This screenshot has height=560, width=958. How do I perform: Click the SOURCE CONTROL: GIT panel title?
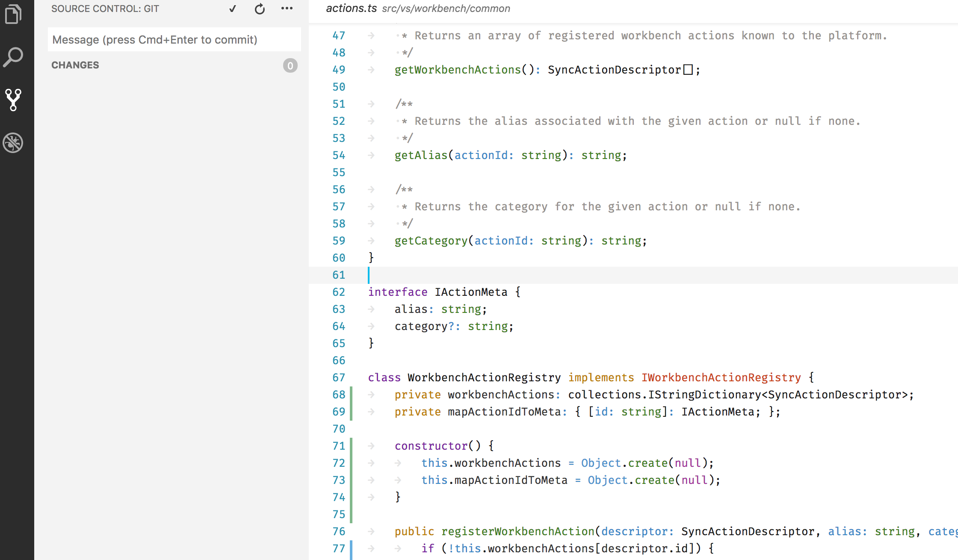click(x=105, y=9)
